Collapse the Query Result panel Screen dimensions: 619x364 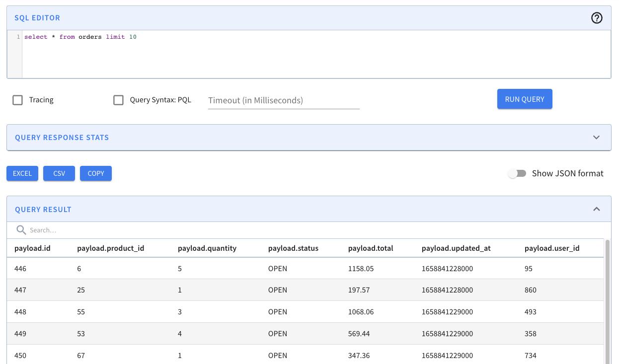click(x=596, y=209)
